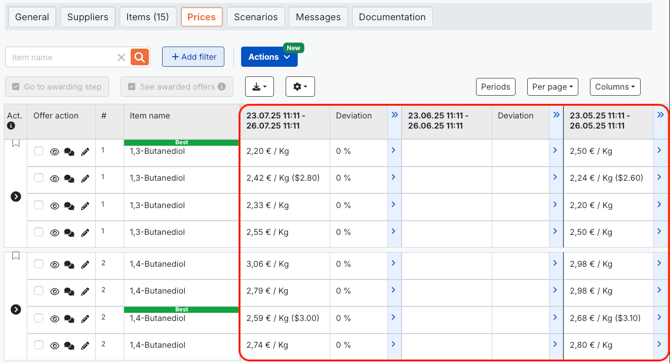The width and height of the screenshot is (670, 363).
Task: Open the gear settings menu
Action: pyautogui.click(x=300, y=87)
